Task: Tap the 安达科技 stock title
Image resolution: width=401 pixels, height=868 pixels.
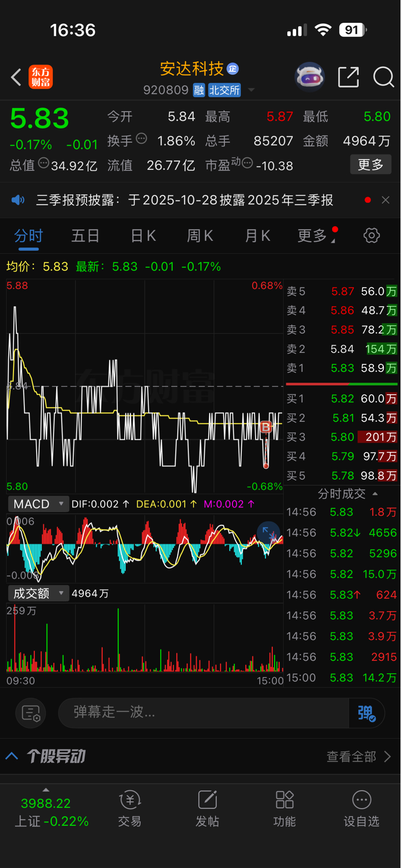Action: [x=191, y=69]
